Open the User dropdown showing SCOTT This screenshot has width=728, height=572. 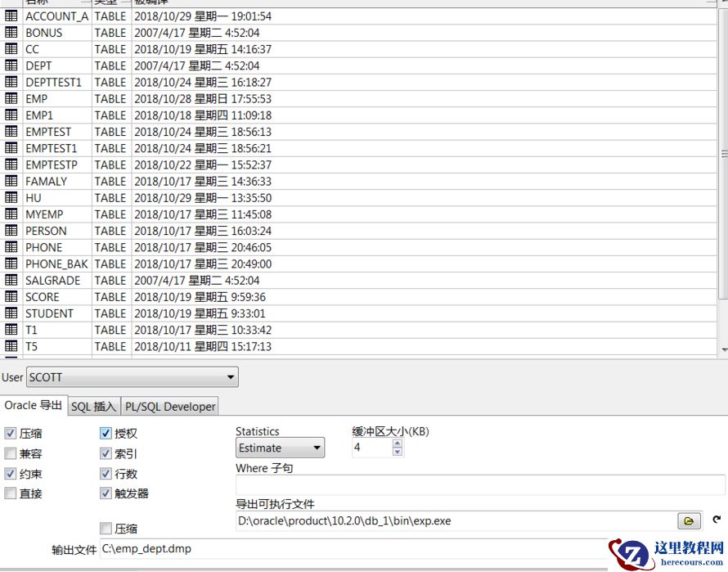point(231,376)
